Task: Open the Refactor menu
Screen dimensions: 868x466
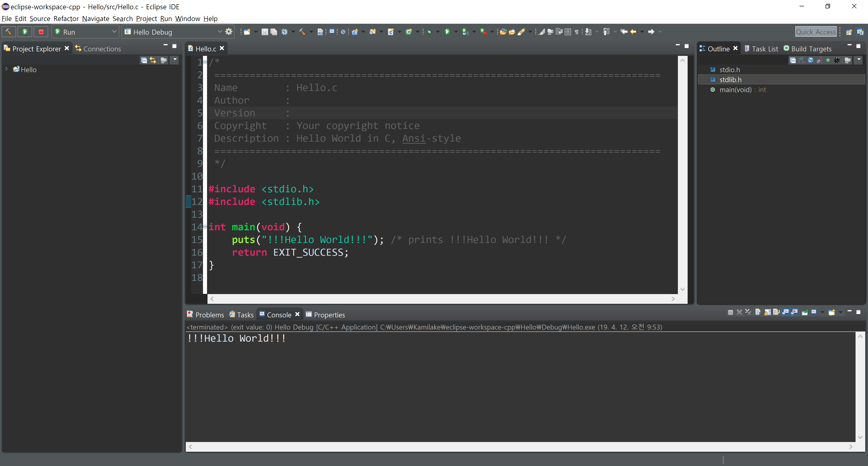Action: [x=66, y=19]
